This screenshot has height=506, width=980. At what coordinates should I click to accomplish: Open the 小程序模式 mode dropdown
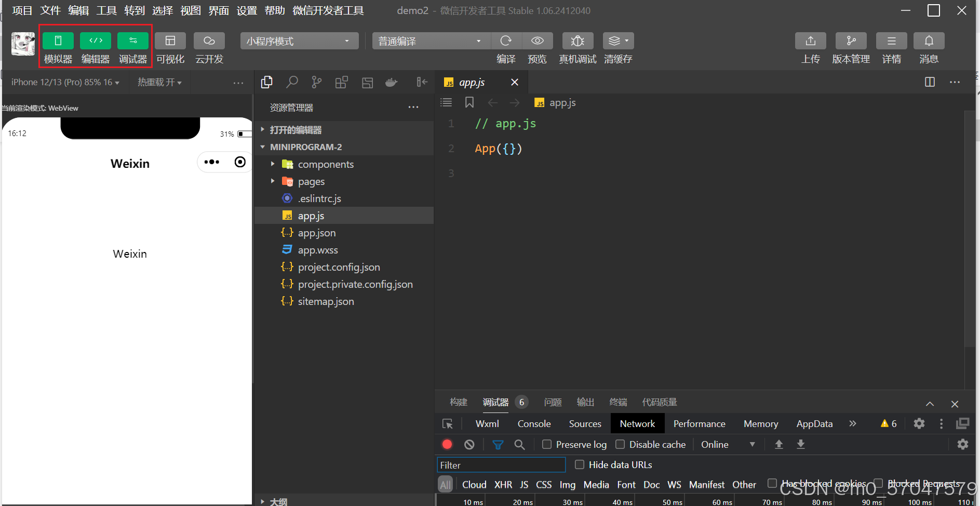(299, 41)
